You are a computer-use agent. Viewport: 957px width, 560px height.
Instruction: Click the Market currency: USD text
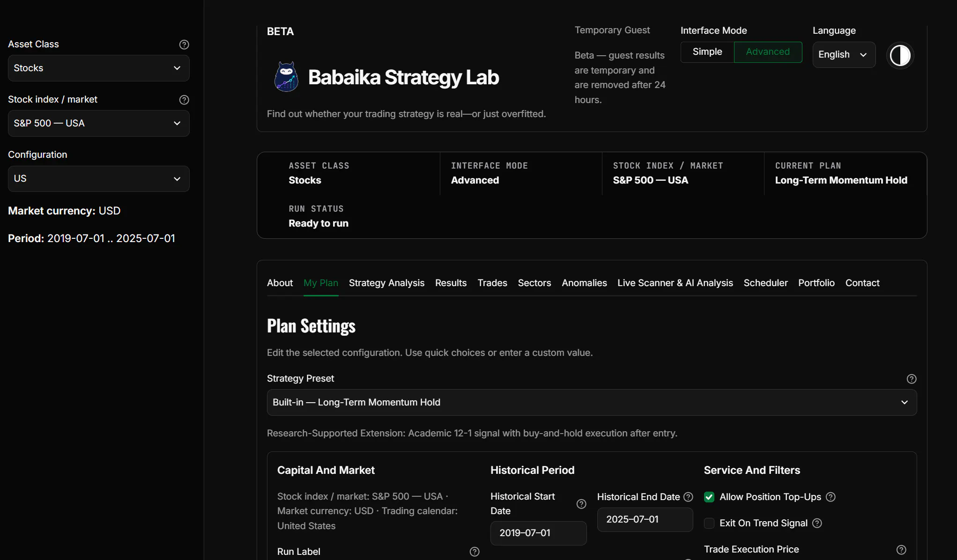(64, 211)
